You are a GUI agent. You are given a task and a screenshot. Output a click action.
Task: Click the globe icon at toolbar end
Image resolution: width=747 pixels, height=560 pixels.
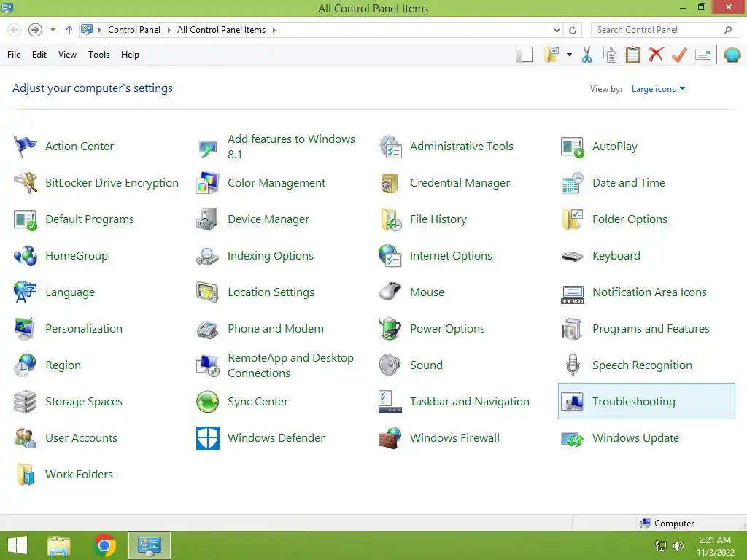[x=732, y=55]
